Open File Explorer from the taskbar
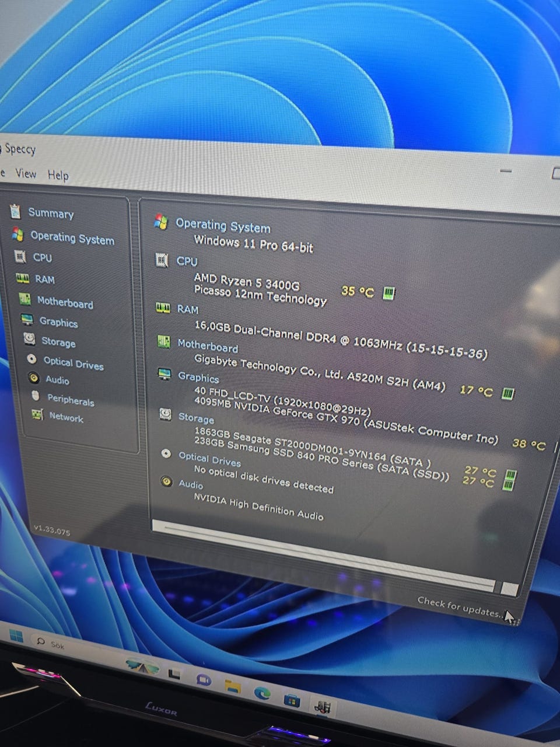Viewport: 560px width, 747px height. click(232, 686)
